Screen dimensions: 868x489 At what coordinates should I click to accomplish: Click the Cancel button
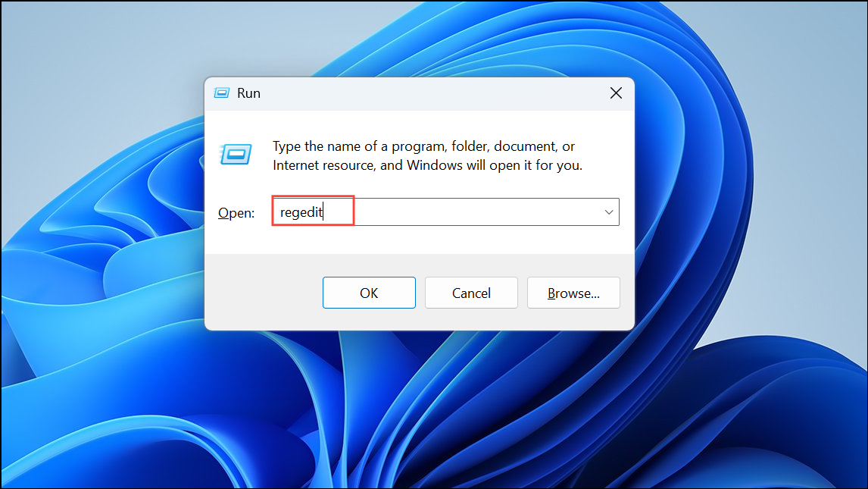[x=471, y=293]
